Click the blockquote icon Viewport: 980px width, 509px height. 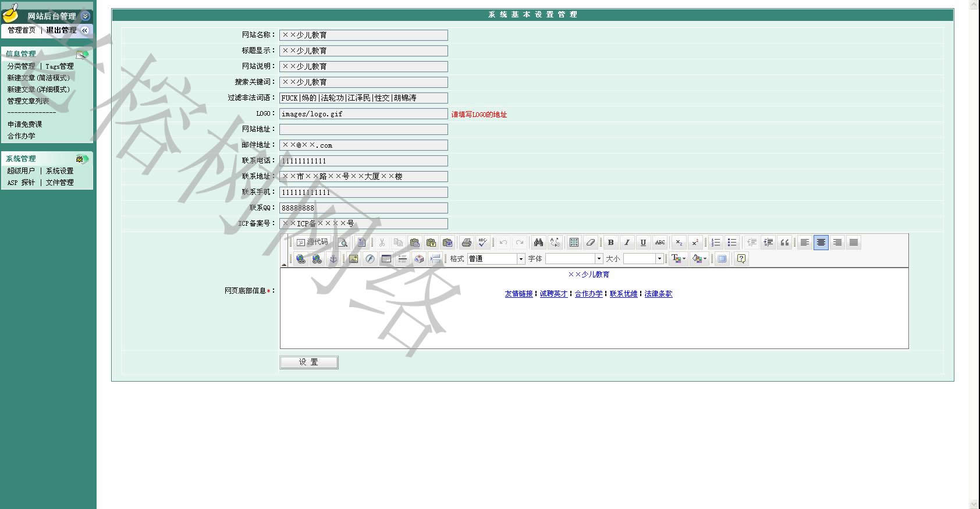pos(784,243)
